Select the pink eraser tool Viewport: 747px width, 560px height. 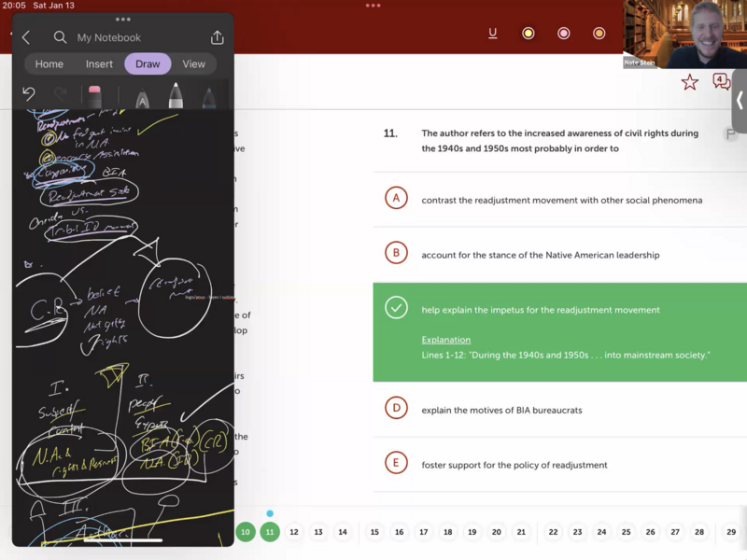click(94, 95)
